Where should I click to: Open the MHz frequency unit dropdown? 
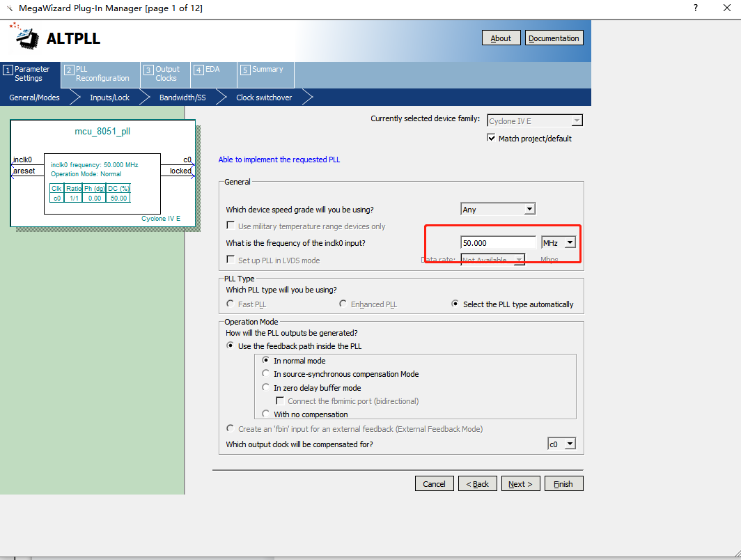tap(559, 243)
